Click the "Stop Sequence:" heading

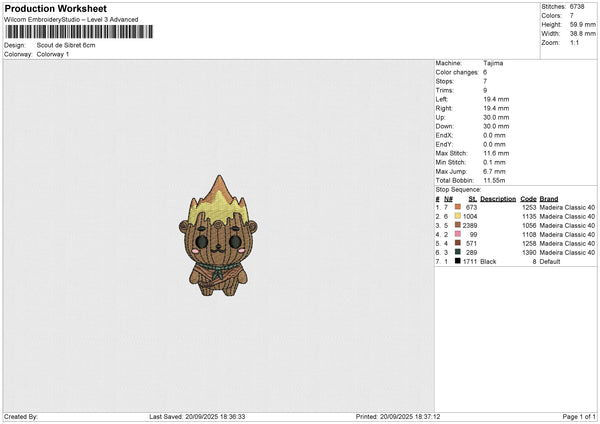(458, 190)
